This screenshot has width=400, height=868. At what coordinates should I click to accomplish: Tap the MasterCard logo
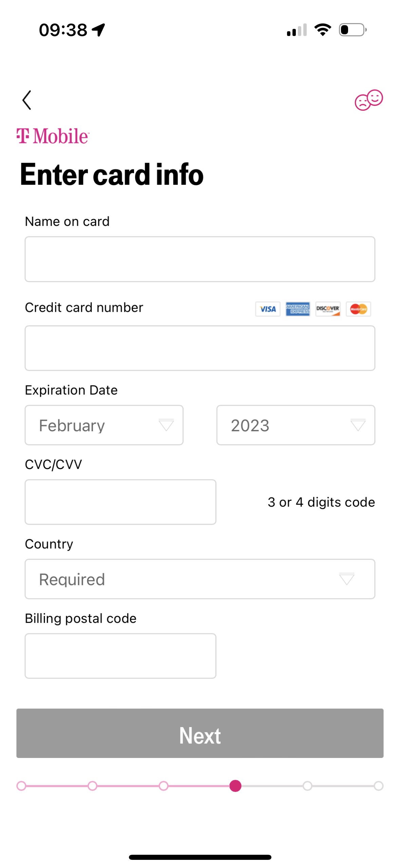[358, 309]
